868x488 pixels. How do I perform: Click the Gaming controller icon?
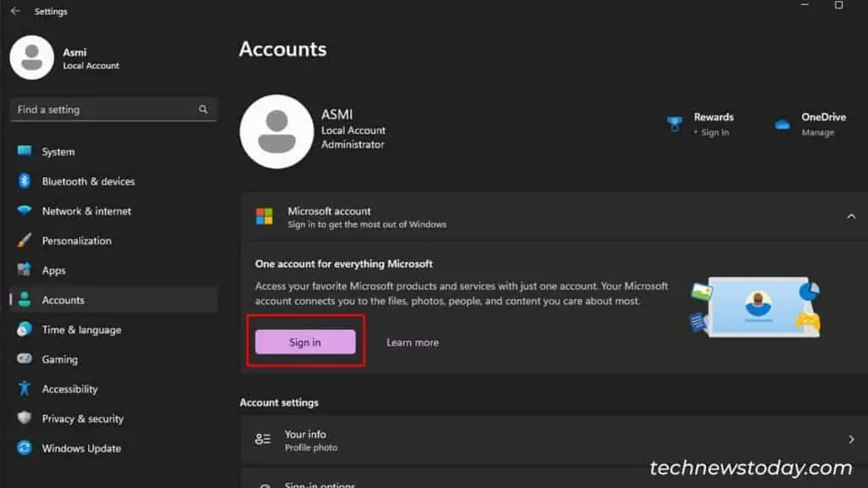click(24, 359)
